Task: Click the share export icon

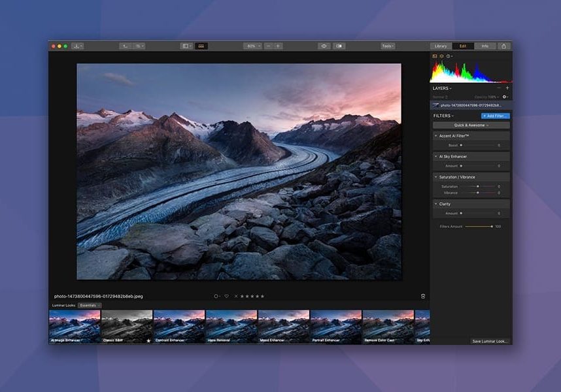Action: (x=503, y=46)
